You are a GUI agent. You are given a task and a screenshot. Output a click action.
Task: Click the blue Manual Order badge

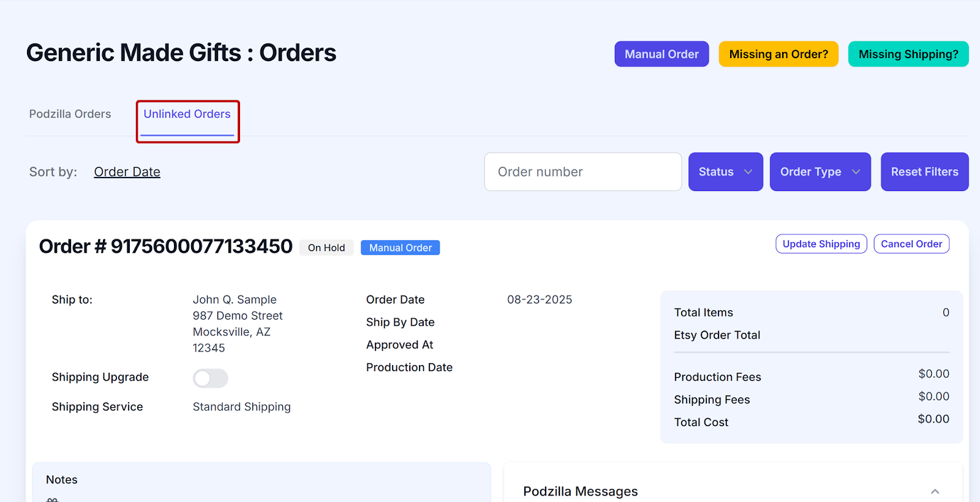400,248
